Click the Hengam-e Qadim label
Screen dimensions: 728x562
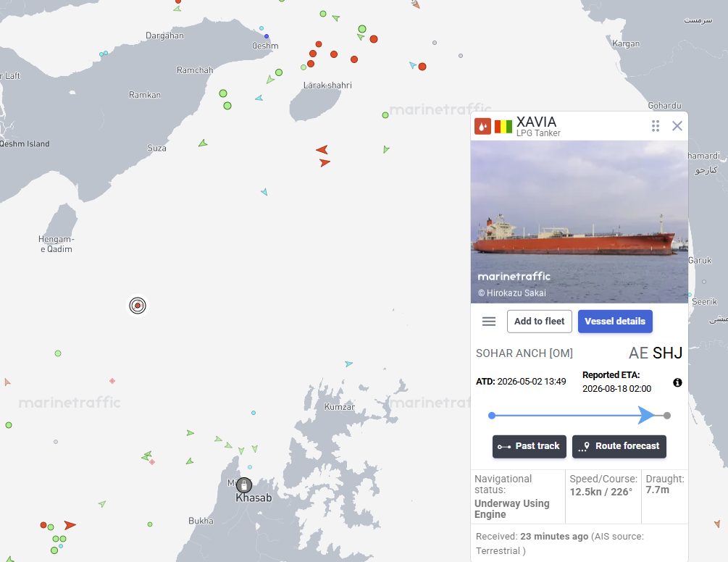(57, 244)
